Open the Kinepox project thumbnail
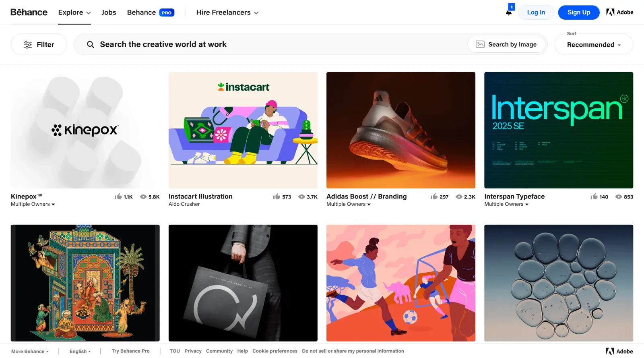Screen dimensions: 644x358 (85, 130)
